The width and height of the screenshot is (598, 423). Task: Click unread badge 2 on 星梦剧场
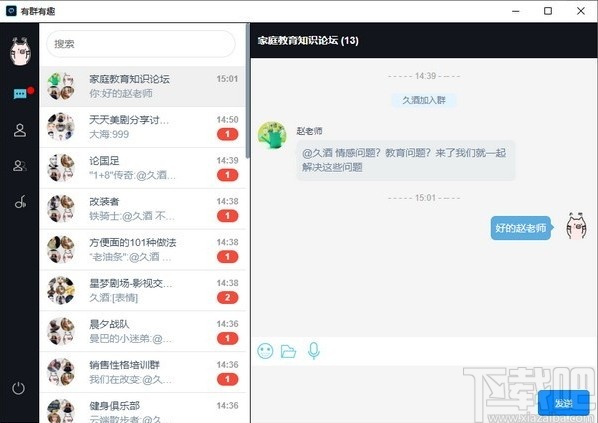[x=228, y=298]
